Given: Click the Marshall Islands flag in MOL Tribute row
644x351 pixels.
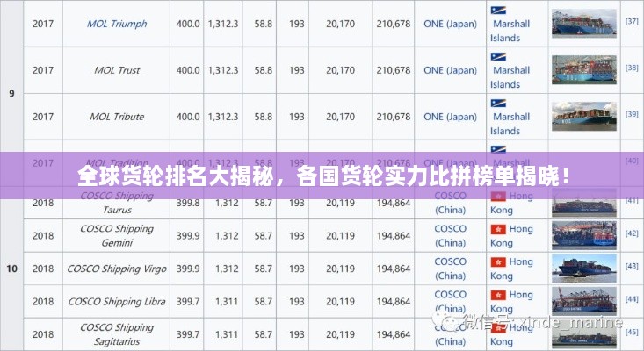Looking at the screenshot, I should point(498,103).
